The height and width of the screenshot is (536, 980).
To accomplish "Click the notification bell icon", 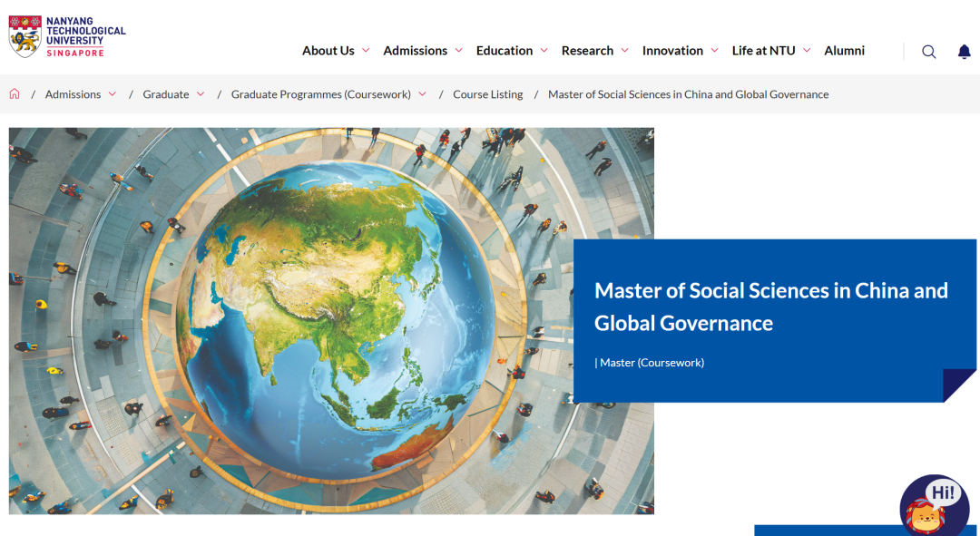I will click(964, 52).
